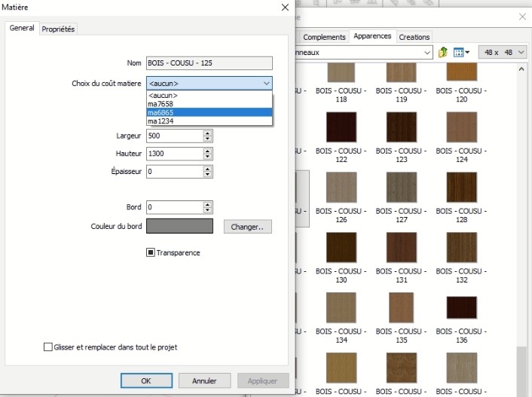Select the BOIS - COUSU - 128 texture
Image resolution: width=532 pixels, height=397 pixels.
pos(461,187)
